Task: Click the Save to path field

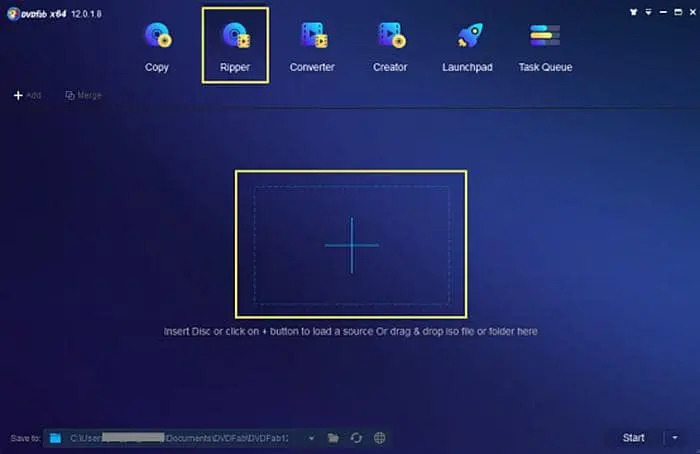Action: click(179, 438)
